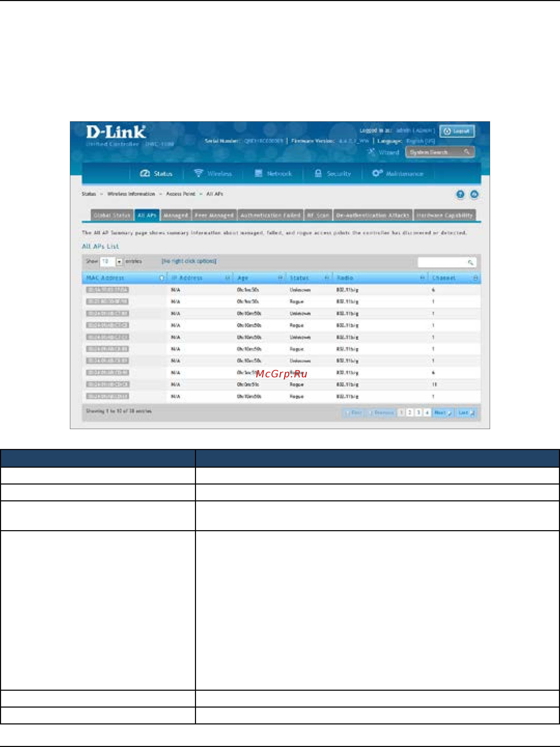Select the first MAC address row
Viewport: 560px width, 747px height.
(x=107, y=290)
